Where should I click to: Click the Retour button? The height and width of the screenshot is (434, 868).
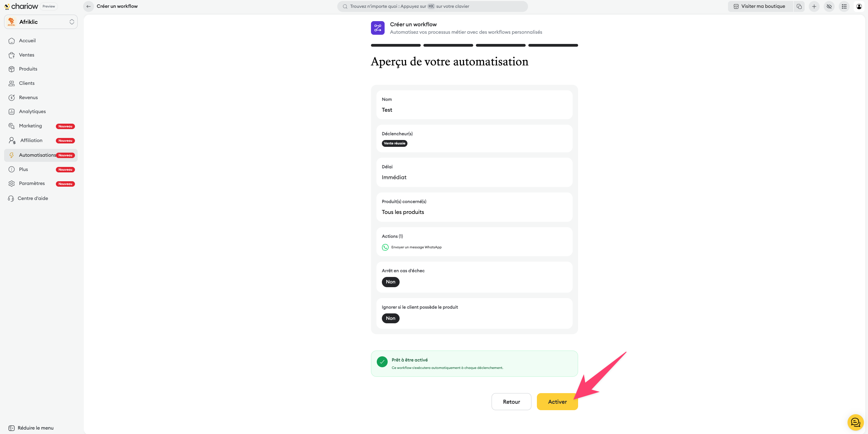tap(511, 402)
